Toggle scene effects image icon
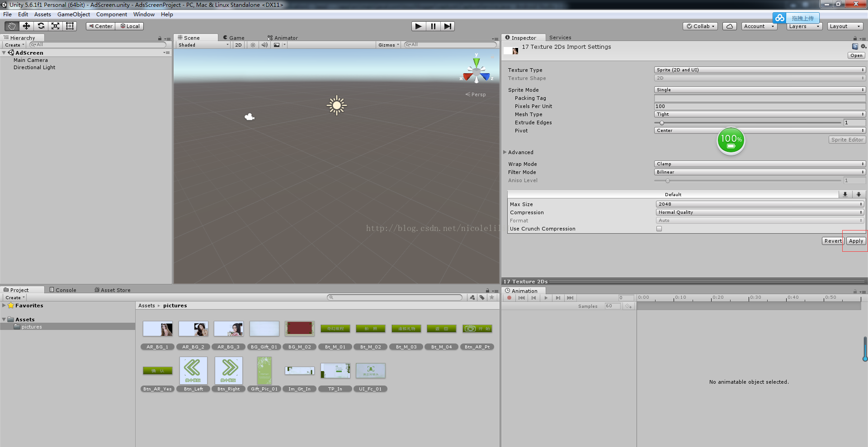 [277, 45]
